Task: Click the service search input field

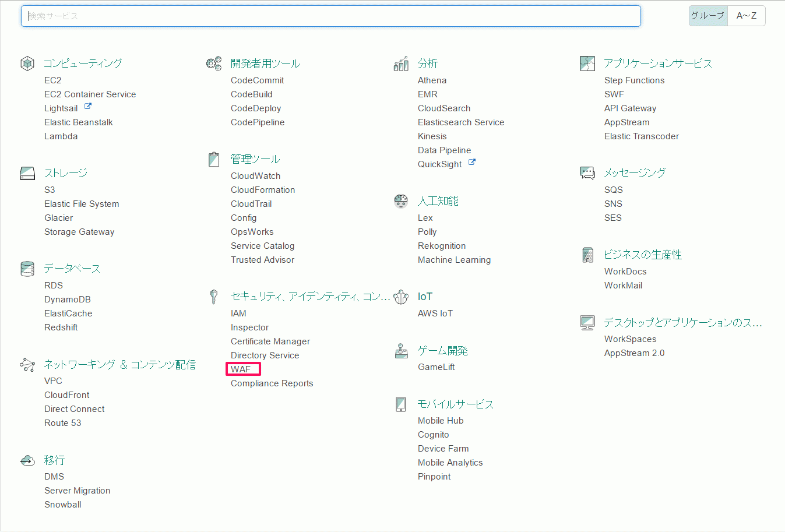Action: (331, 16)
